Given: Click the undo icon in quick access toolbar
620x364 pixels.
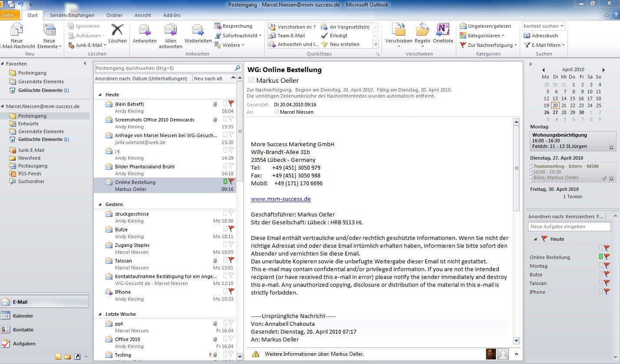Looking at the screenshot, I should [x=20, y=4].
